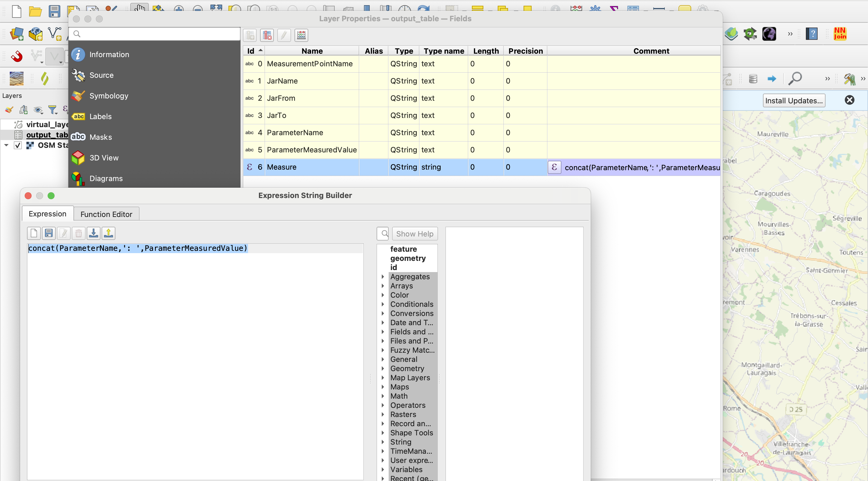Toggle editing mode pencil in Fields toolbar

284,35
